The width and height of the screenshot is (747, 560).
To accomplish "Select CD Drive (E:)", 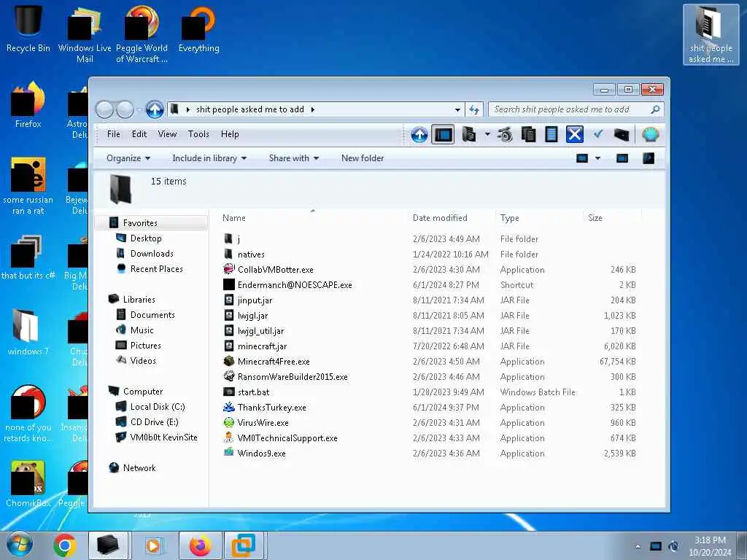I will click(155, 422).
